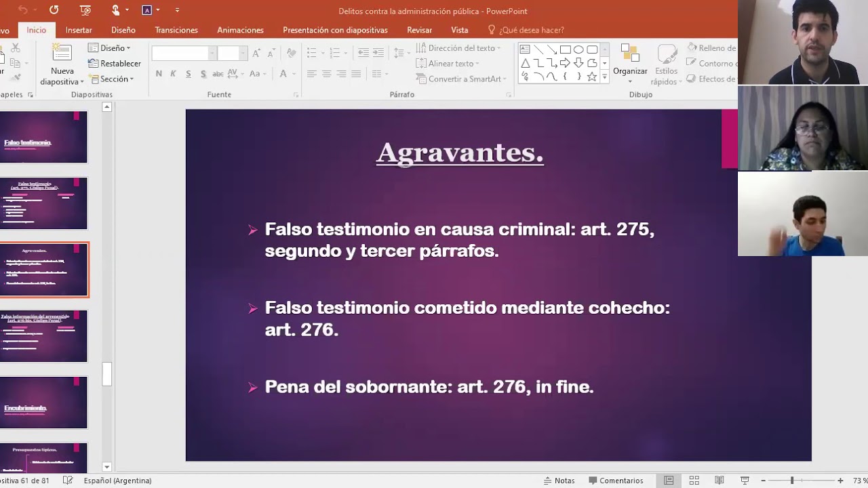Screen dimensions: 868x488
Task: Go to the Animaciones tab
Action: click(240, 30)
